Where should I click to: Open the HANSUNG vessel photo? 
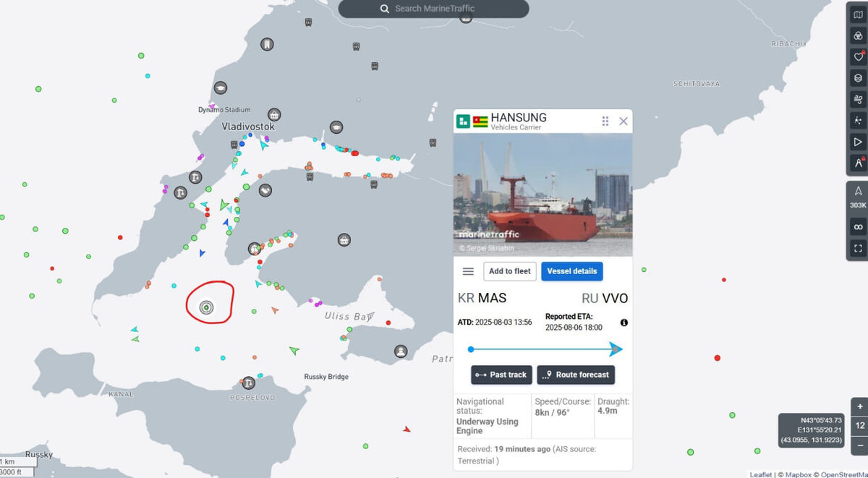pos(543,195)
